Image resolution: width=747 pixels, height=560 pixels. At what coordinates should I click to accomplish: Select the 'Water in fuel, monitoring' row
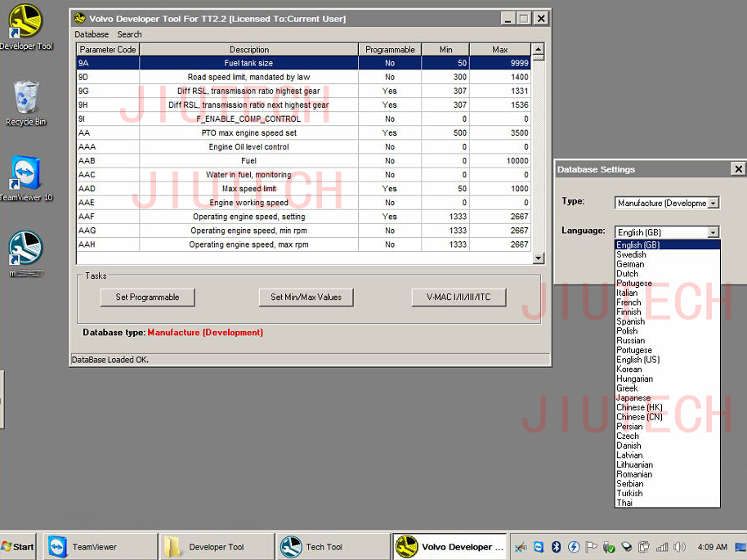pos(303,174)
